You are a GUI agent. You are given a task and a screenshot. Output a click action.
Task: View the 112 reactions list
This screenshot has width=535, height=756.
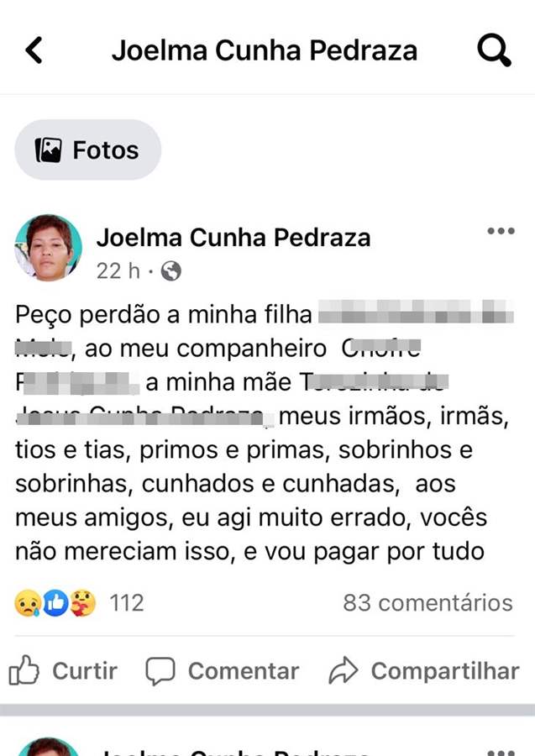click(127, 602)
